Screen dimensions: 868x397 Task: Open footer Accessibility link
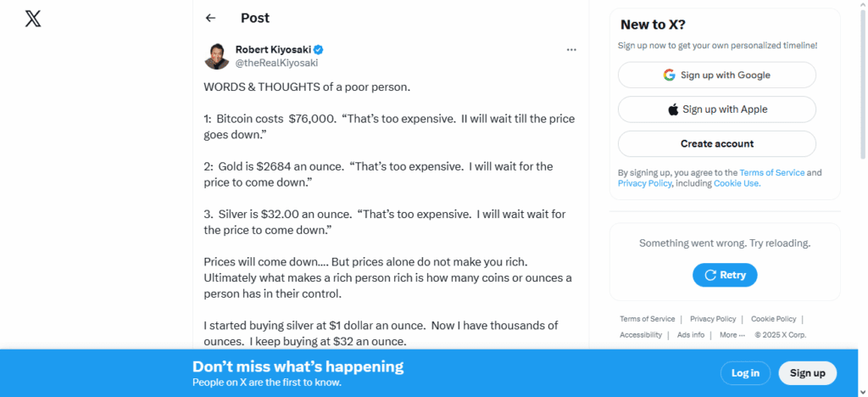pyautogui.click(x=641, y=335)
